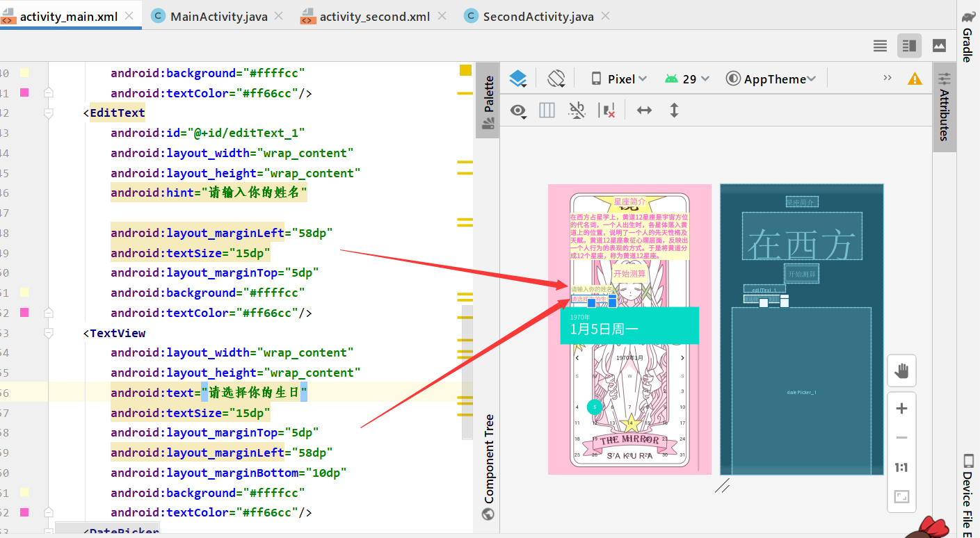Switch to Code-only view mode

(880, 46)
